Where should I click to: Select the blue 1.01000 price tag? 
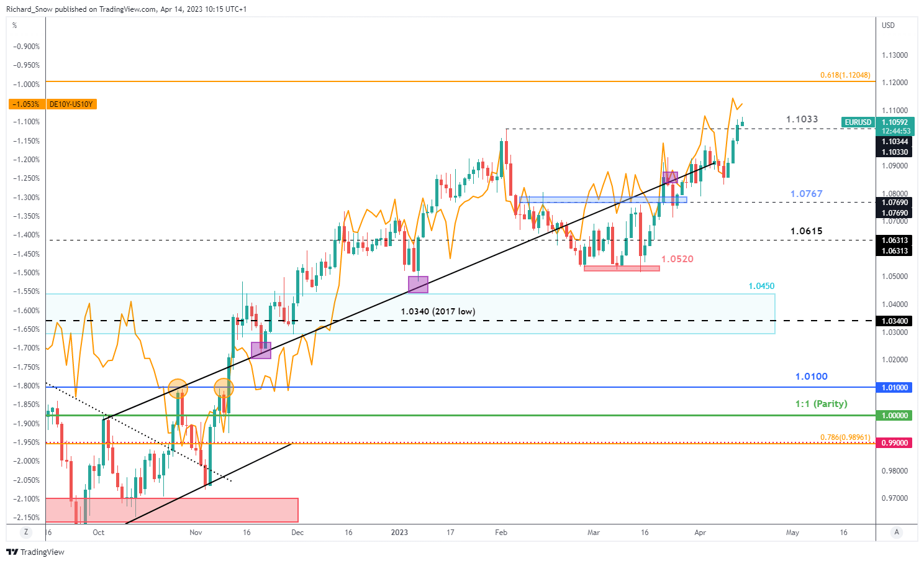pos(894,388)
